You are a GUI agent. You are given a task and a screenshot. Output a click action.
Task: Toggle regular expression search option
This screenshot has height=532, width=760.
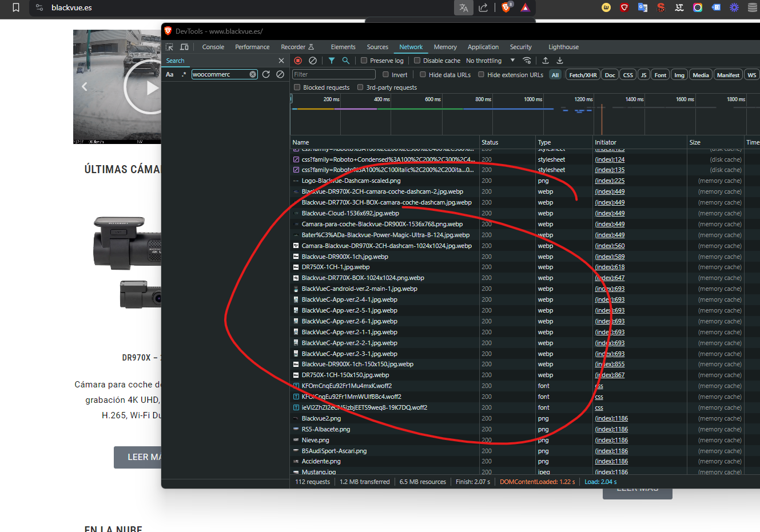click(x=184, y=74)
